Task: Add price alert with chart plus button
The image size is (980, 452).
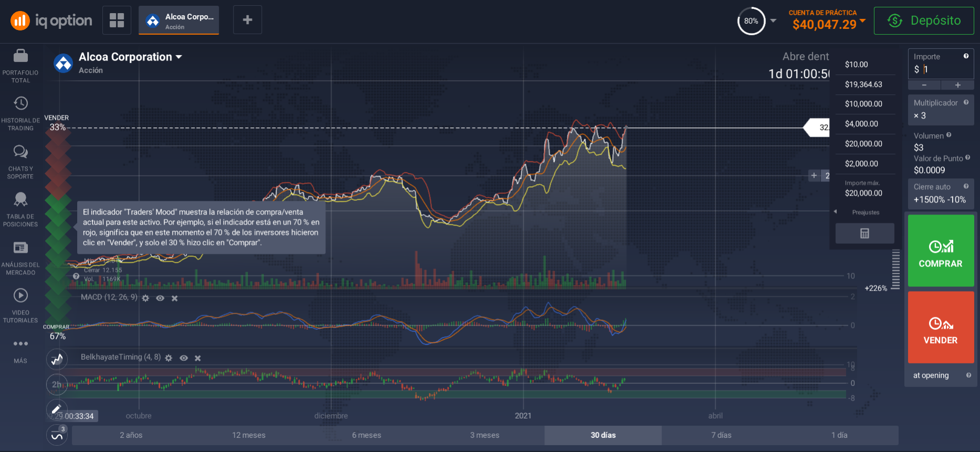Action: pyautogui.click(x=814, y=175)
